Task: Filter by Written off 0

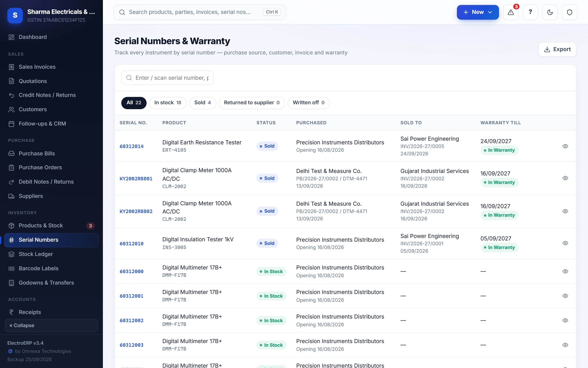Action: (x=308, y=103)
